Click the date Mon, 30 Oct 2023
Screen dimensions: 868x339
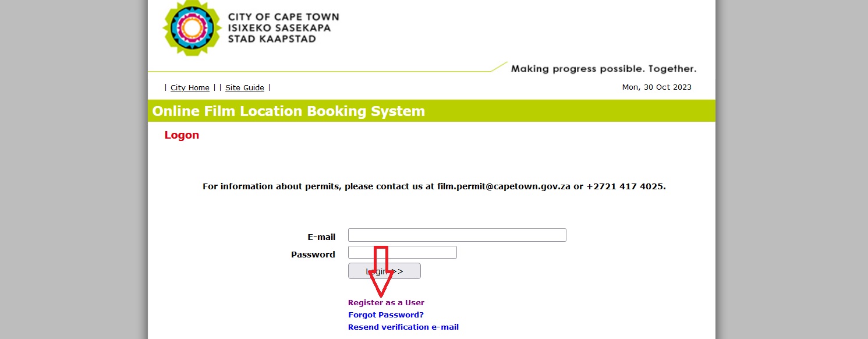click(657, 87)
